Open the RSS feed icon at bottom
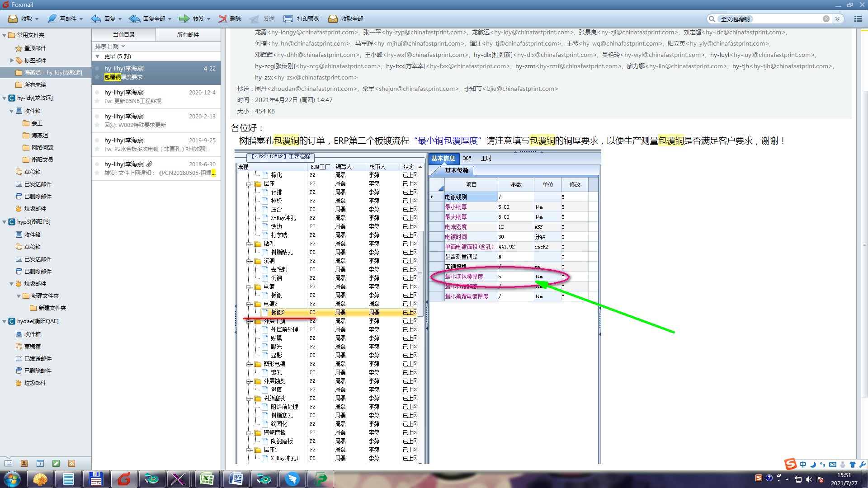This screenshot has width=868, height=488. tap(71, 464)
